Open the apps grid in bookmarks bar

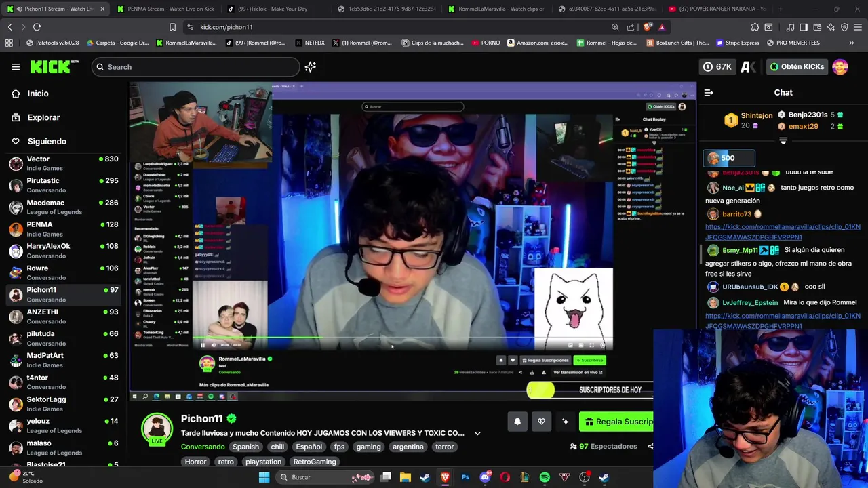point(9,43)
